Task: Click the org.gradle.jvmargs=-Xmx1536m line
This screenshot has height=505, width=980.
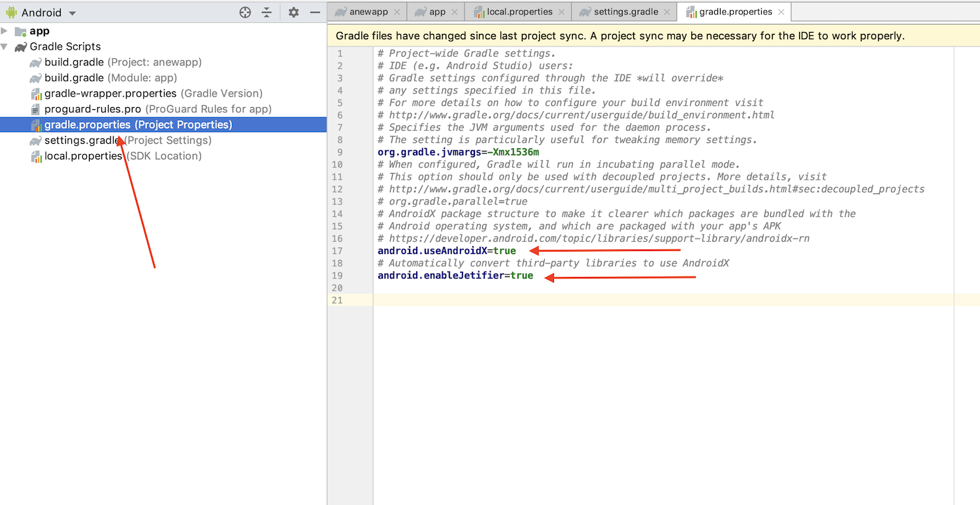Action: point(458,152)
